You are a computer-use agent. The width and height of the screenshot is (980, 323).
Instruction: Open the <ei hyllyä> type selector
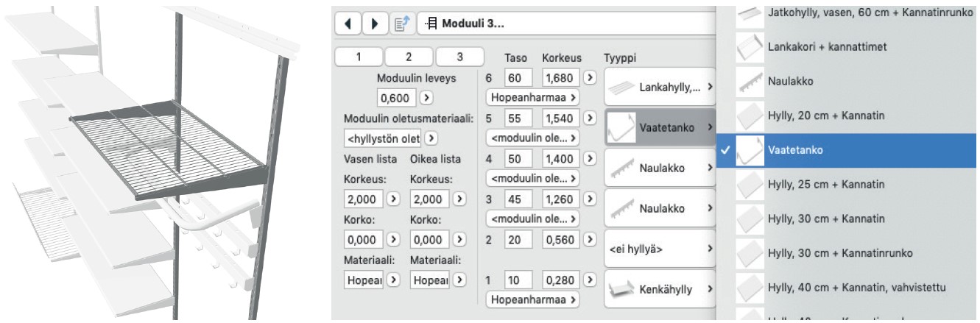(x=660, y=249)
